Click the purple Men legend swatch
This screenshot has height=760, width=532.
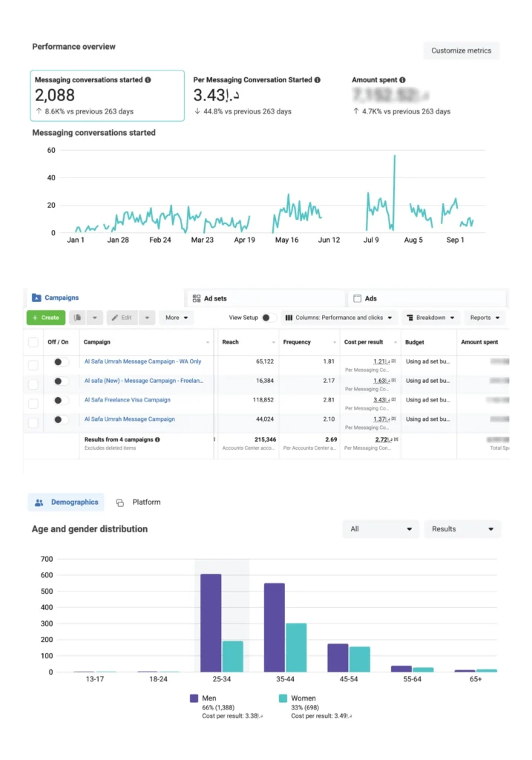point(194,698)
